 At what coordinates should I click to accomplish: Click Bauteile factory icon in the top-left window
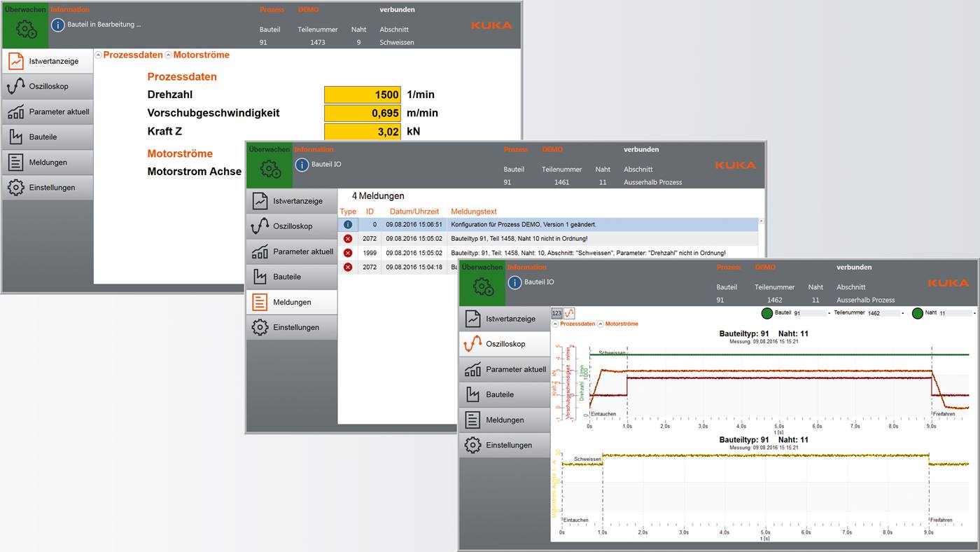[x=16, y=137]
